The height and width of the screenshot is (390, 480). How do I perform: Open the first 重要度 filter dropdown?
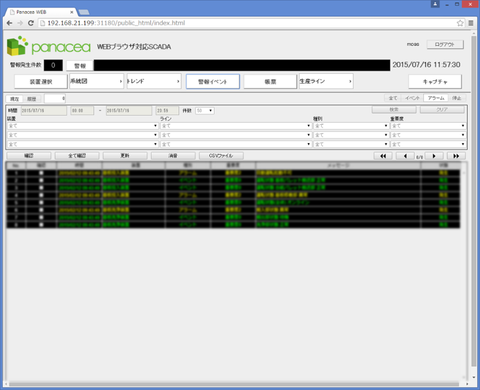click(428, 126)
